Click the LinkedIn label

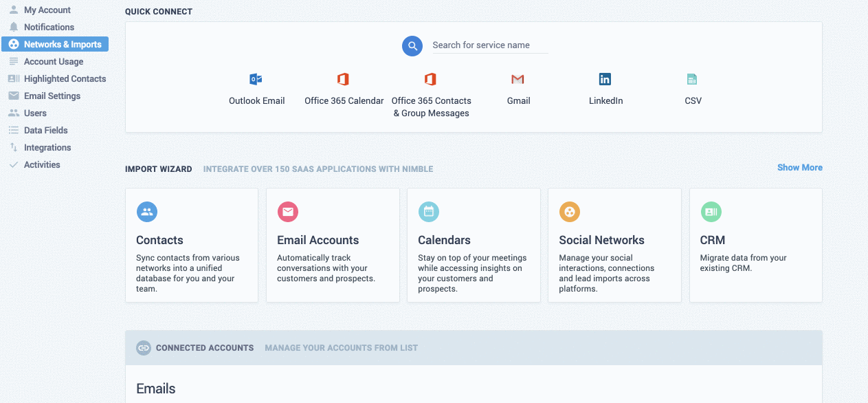pos(606,100)
